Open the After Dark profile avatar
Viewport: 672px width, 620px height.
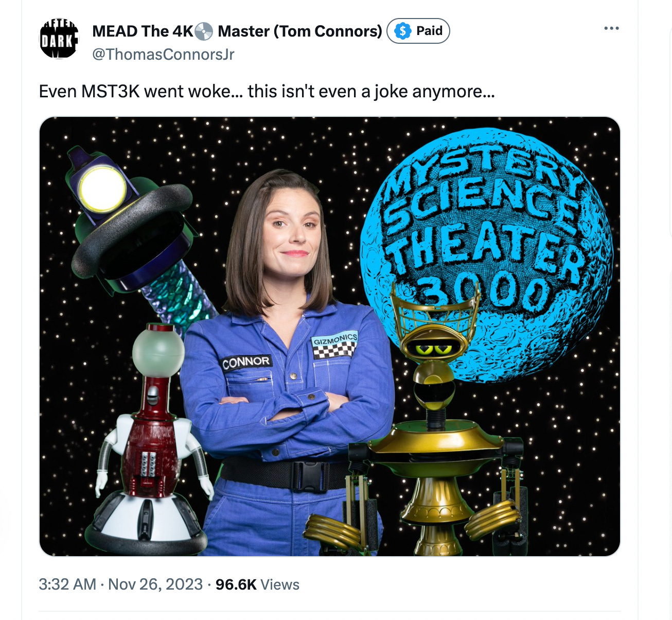[x=59, y=40]
